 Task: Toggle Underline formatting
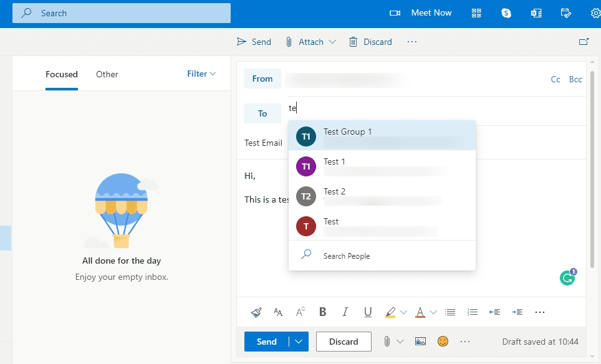coord(368,312)
